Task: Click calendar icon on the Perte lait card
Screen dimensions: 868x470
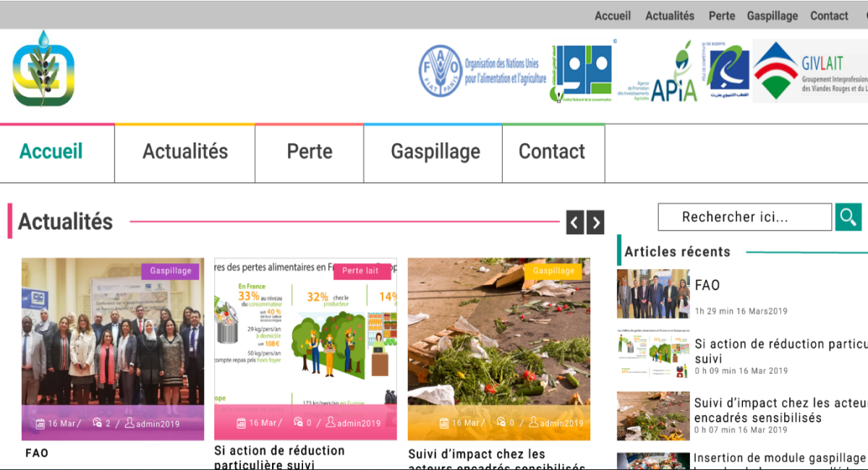Action: pos(242,423)
